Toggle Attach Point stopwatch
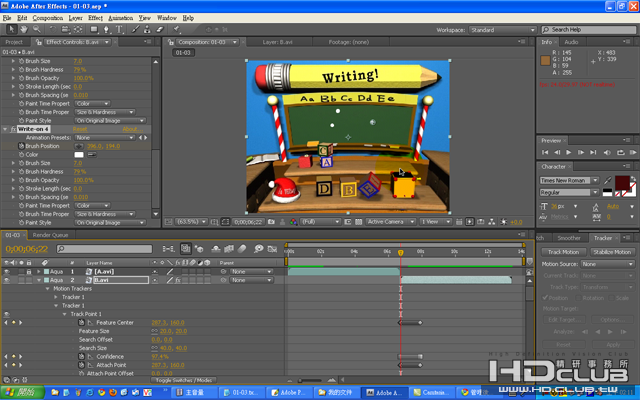 point(81,365)
